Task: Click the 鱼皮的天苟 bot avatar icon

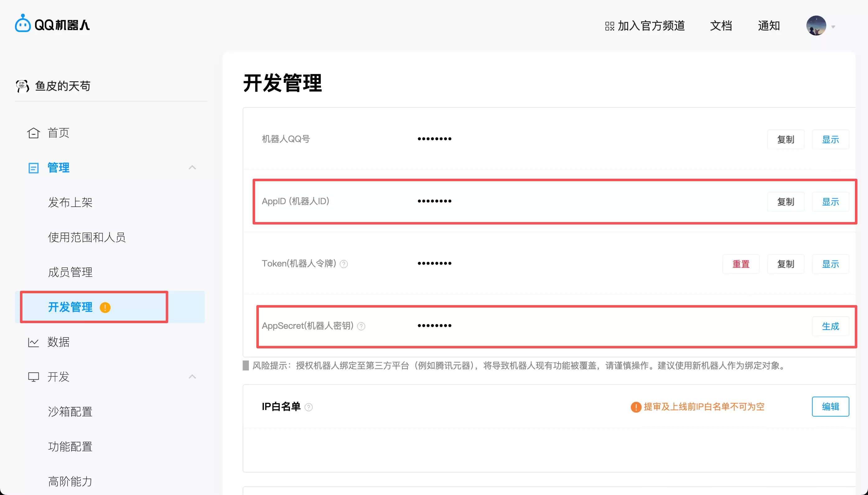Action: coord(22,86)
